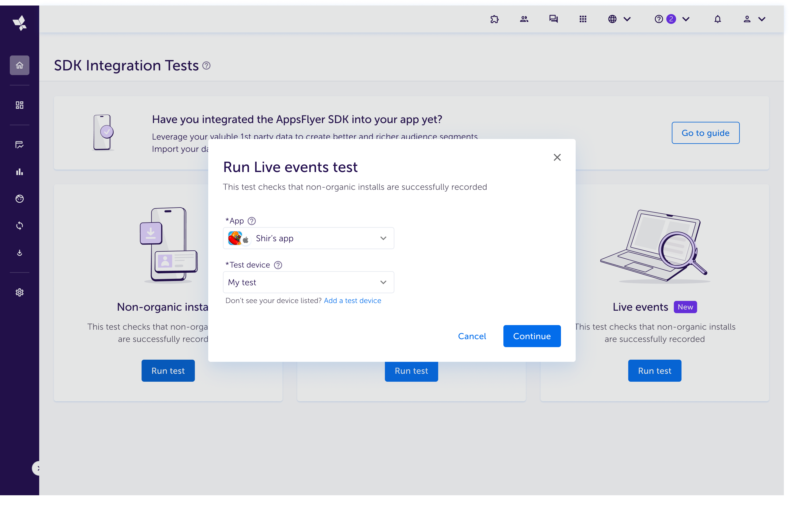The height and width of the screenshot is (532, 790).
Task: Open the dashboard icon in sidebar
Action: click(x=19, y=105)
